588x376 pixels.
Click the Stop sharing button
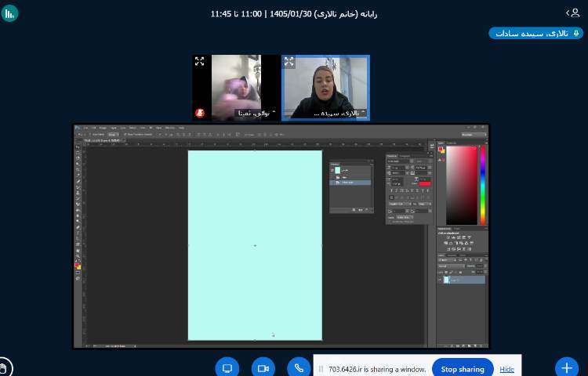[x=463, y=369]
